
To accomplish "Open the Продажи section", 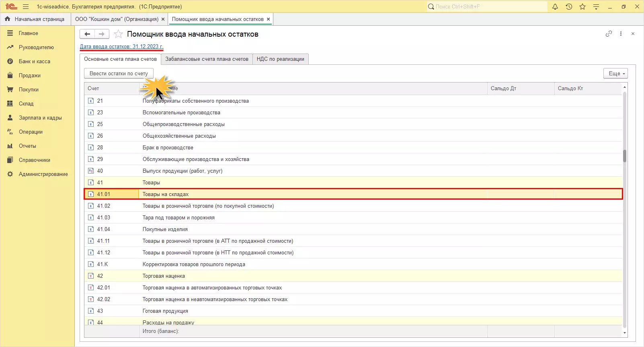I will point(37,76).
